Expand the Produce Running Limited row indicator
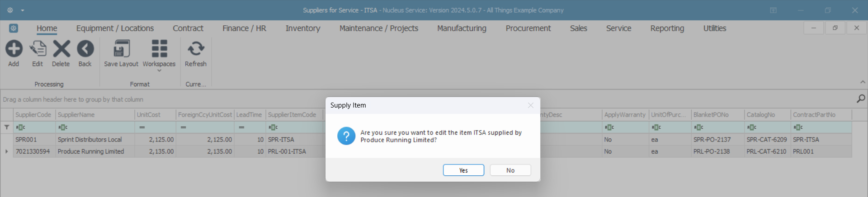The height and width of the screenshot is (197, 868). click(7, 151)
